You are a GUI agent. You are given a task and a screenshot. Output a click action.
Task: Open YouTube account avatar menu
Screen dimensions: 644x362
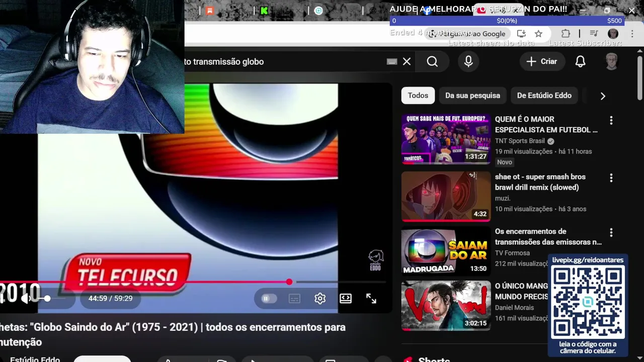(x=611, y=61)
